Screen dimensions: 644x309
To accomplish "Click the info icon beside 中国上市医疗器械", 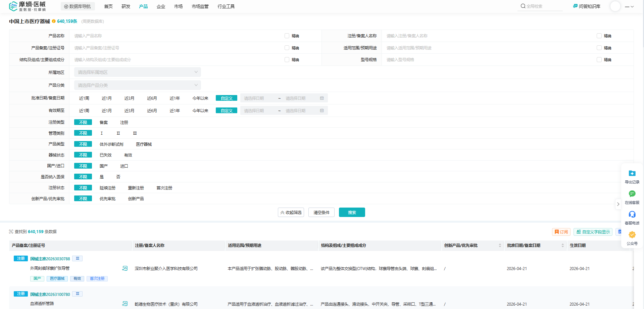I will click(x=54, y=21).
